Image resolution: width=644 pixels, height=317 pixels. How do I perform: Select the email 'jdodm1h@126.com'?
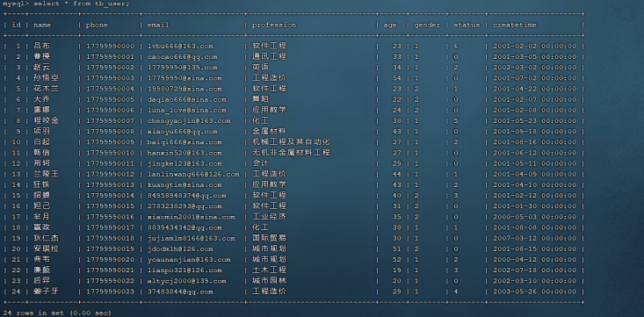pyautogui.click(x=180, y=249)
